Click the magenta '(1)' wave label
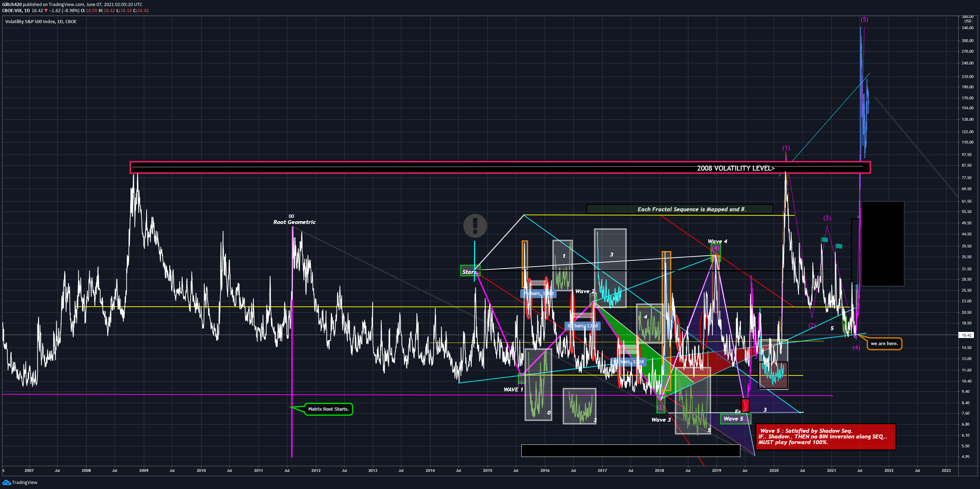Viewport: 980px width, 489px height. 786,148
